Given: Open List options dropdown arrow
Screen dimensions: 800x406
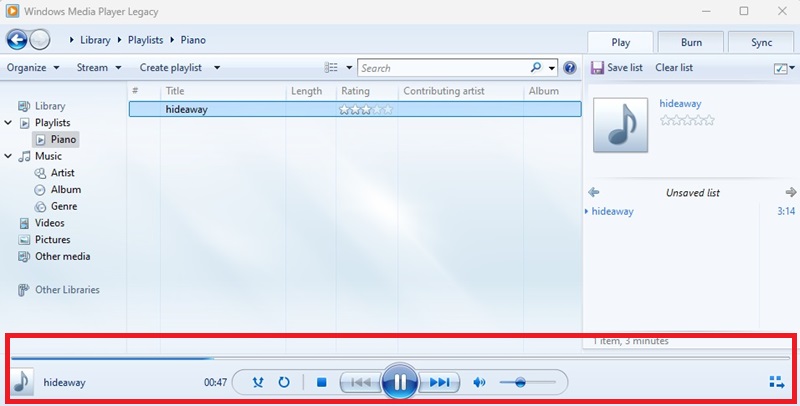Looking at the screenshot, I should (x=792, y=67).
